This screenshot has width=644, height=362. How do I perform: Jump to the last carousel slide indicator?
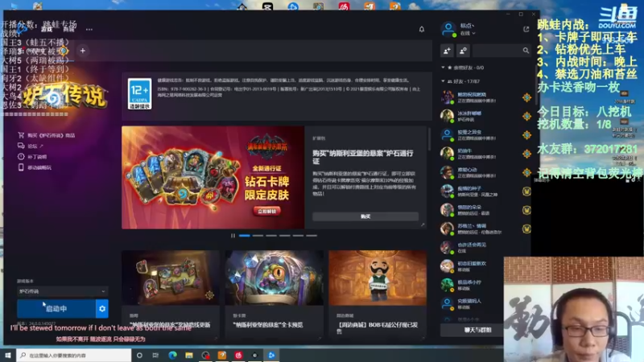[312, 236]
